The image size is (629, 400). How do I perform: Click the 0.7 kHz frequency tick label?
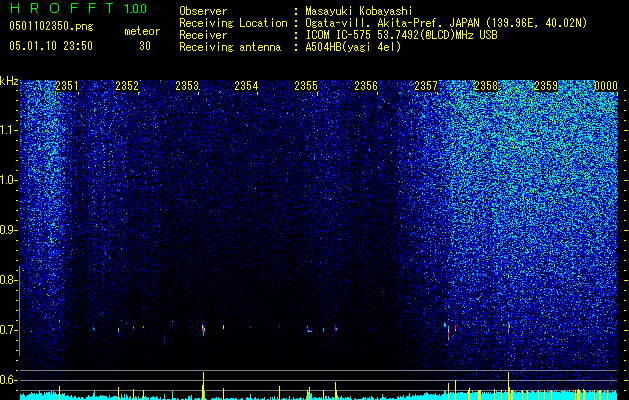8,330
